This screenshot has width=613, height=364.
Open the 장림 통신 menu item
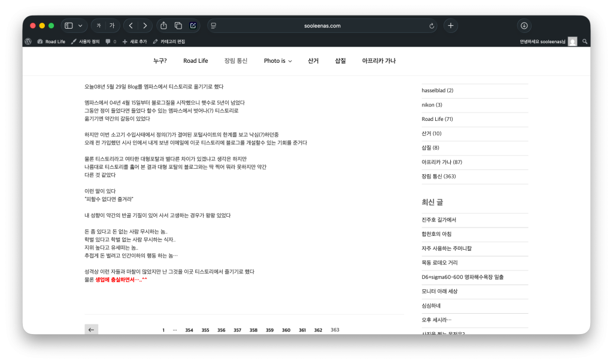(235, 61)
